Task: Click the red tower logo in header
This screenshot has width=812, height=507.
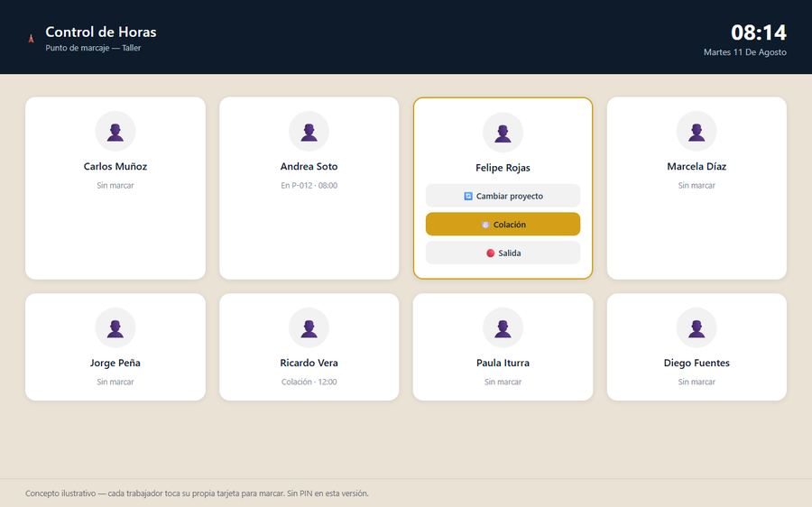Action: click(x=31, y=38)
